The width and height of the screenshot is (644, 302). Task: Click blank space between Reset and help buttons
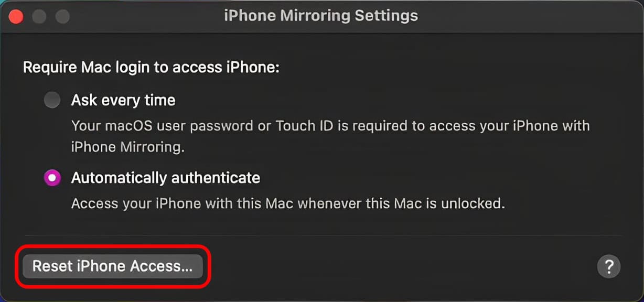click(x=404, y=267)
